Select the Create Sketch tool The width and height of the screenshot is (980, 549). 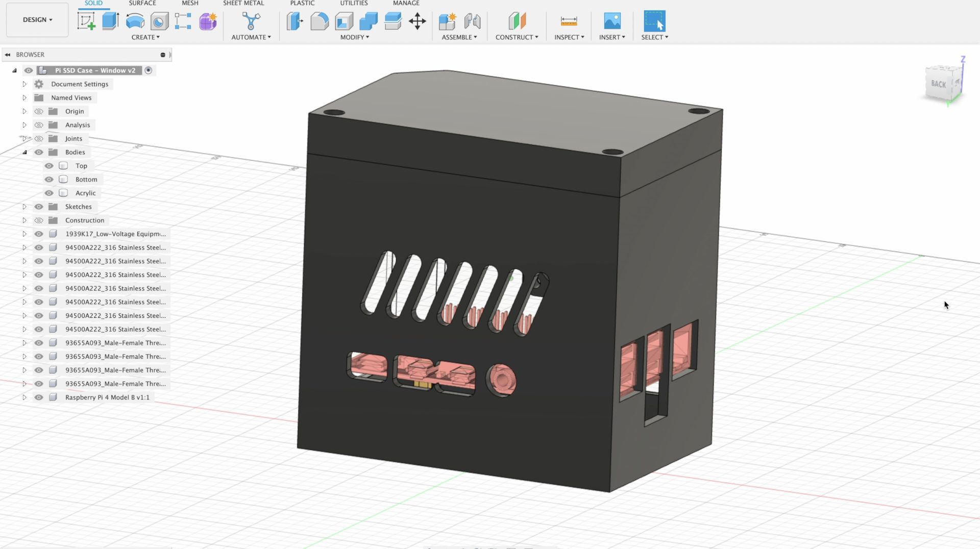tap(86, 21)
